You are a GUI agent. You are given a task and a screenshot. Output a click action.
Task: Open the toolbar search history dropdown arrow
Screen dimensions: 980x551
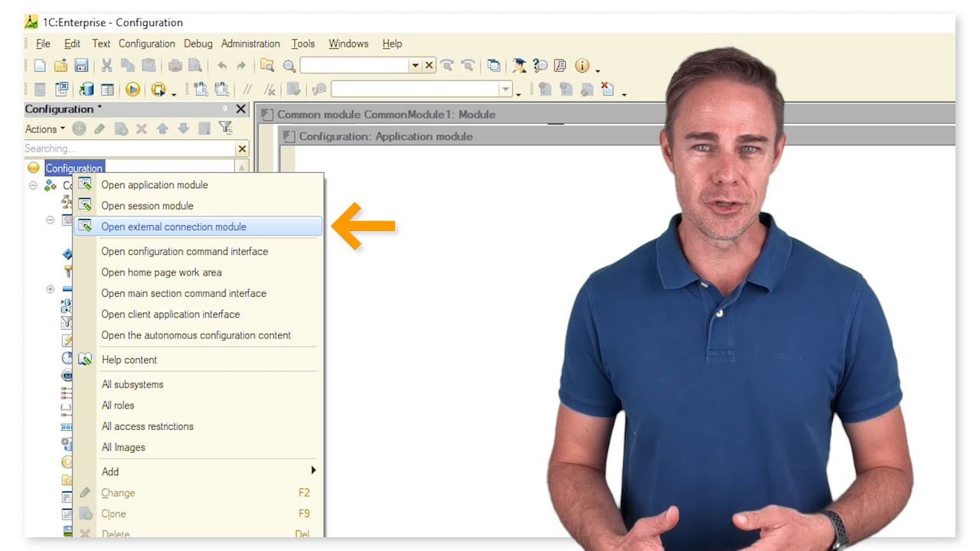415,66
